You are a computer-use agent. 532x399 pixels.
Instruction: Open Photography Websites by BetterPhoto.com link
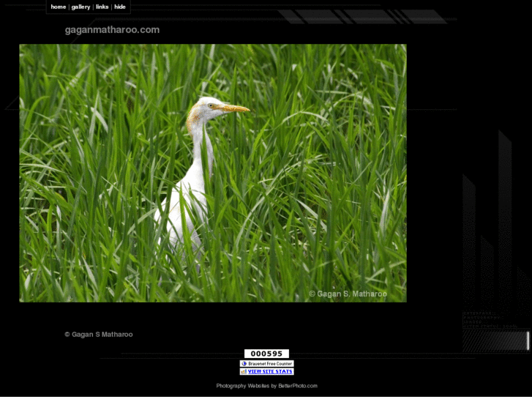click(266, 386)
